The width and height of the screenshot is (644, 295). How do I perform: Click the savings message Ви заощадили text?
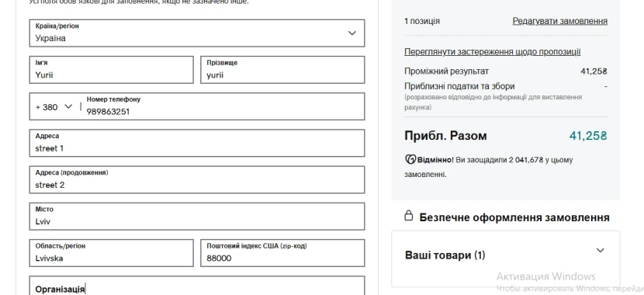pyautogui.click(x=488, y=167)
